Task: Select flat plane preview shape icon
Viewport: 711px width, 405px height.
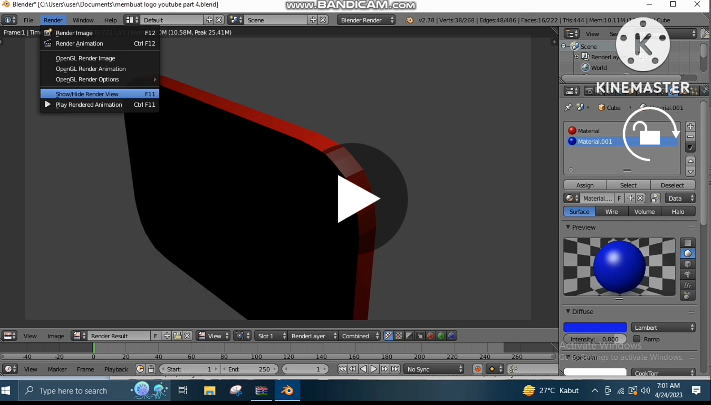Action: pyautogui.click(x=688, y=243)
